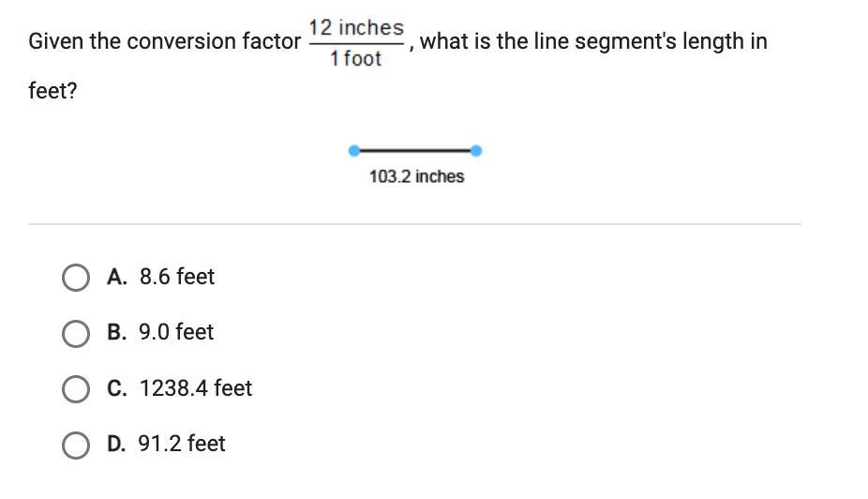Click the bold letter "A." option label
This screenshot has width=868, height=499.
point(117,277)
